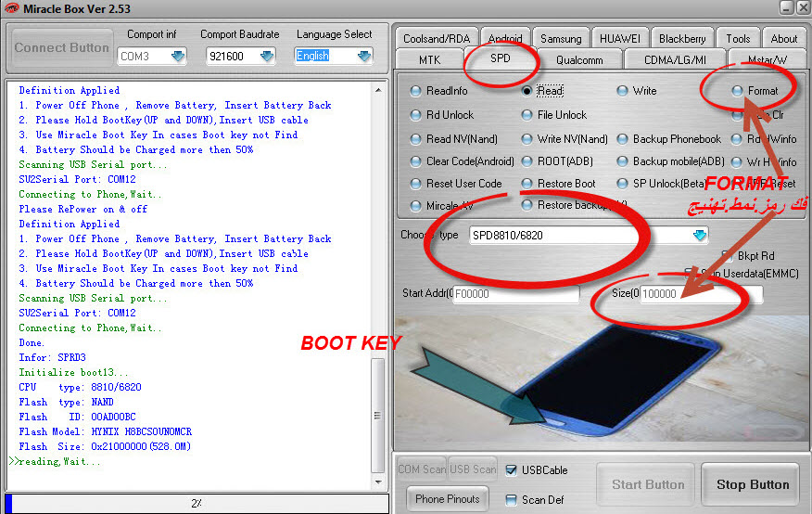Click the log scrollbar down arrow
The width and height of the screenshot is (812, 514).
coord(378,482)
